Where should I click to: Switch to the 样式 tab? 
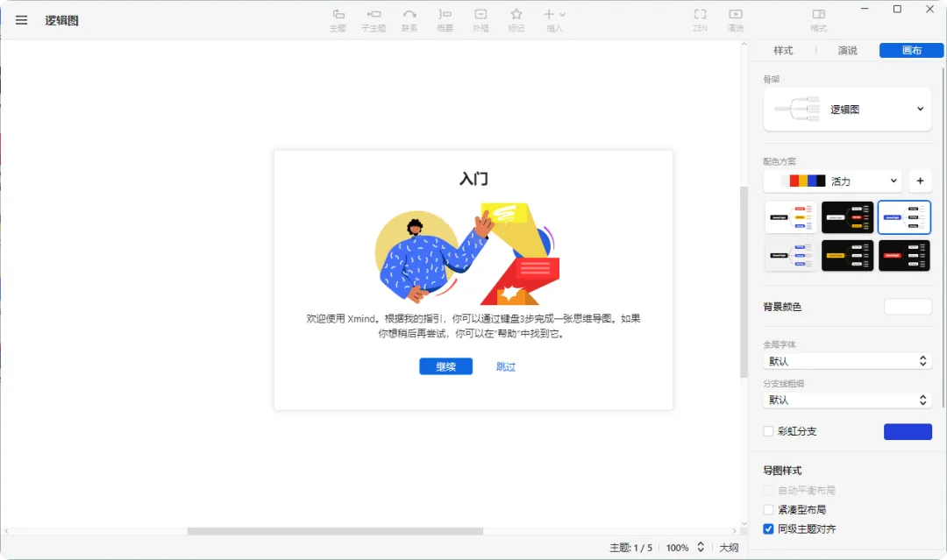click(x=783, y=51)
